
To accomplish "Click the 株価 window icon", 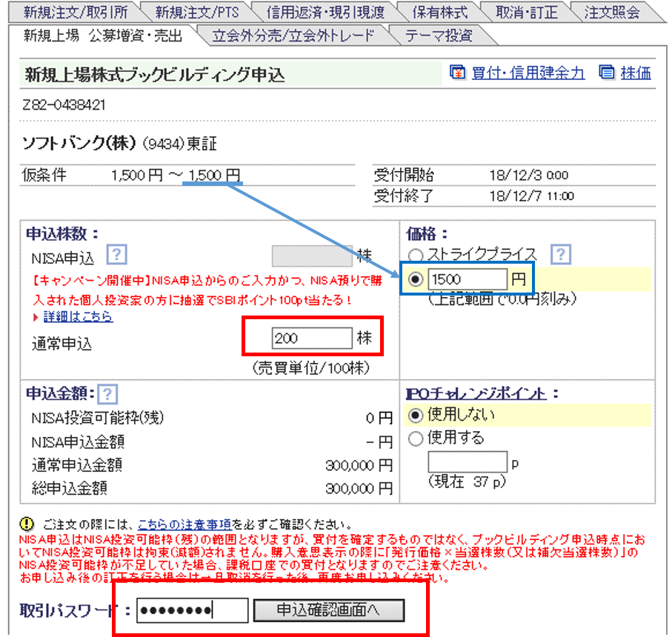I will 606,73.
